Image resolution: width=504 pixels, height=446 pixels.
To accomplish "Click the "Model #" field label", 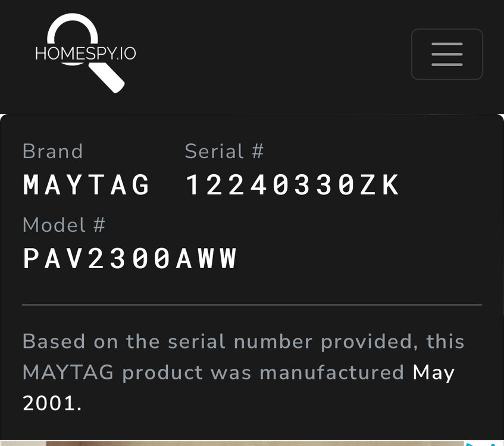I will 64,225.
